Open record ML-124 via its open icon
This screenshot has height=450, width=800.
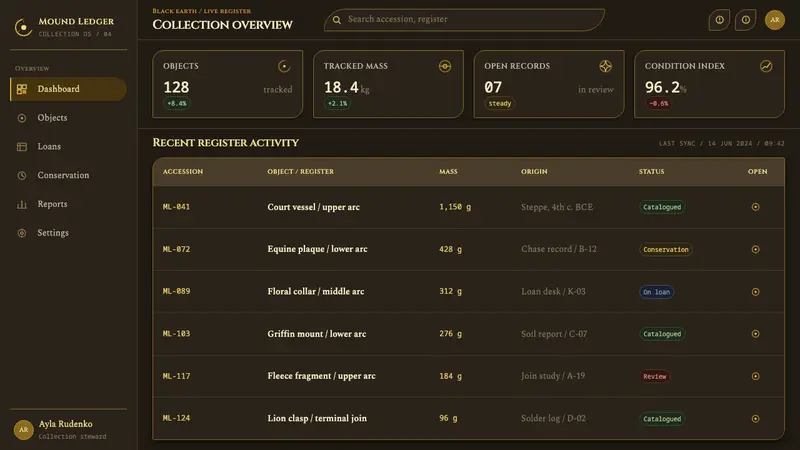coord(756,419)
